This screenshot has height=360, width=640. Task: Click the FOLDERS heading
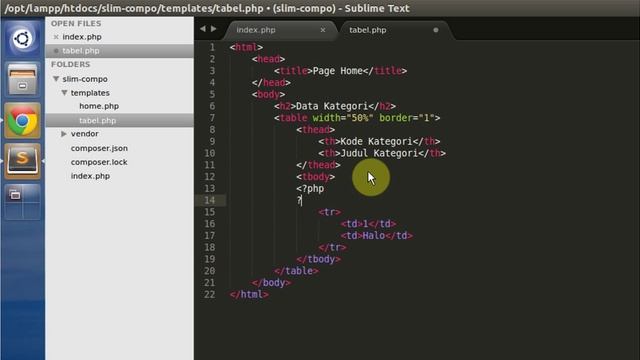coord(70,64)
